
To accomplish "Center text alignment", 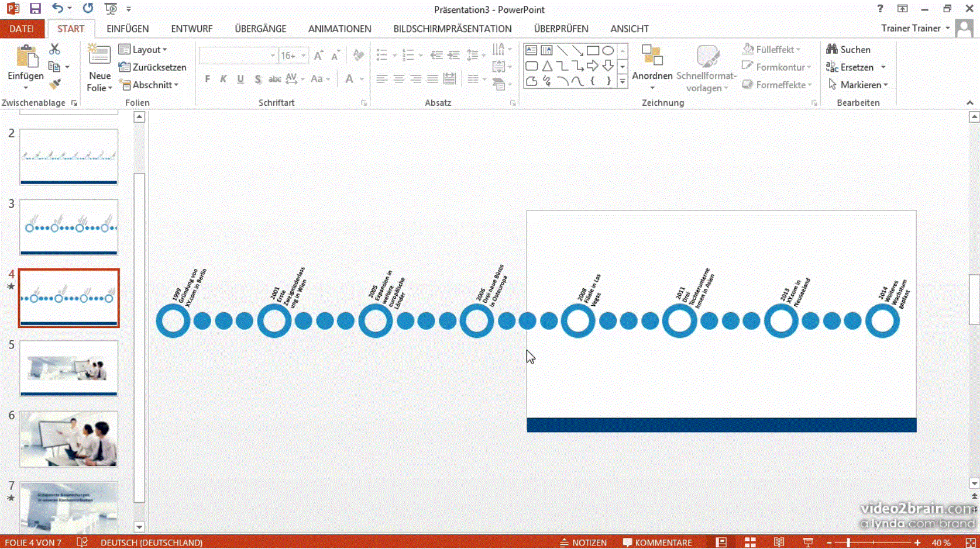I will pyautogui.click(x=399, y=79).
